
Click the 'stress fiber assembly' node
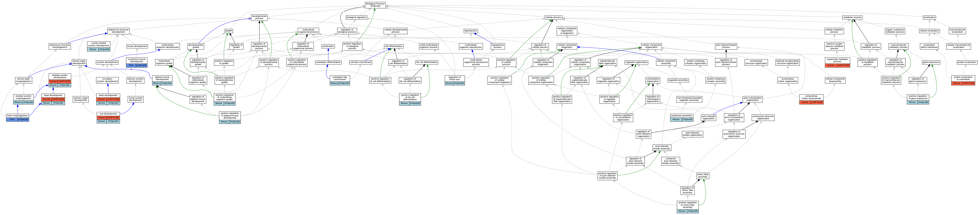tap(703, 176)
